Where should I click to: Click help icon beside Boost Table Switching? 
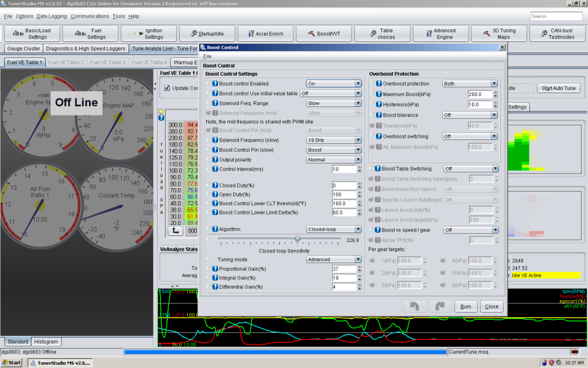[x=378, y=168]
